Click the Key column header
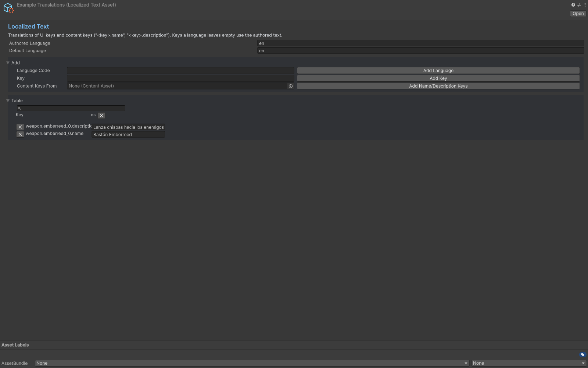 coord(19,115)
